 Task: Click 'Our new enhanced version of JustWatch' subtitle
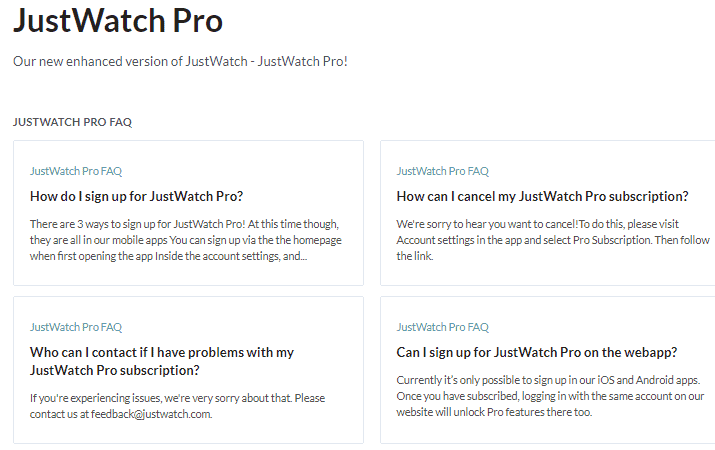pos(180,61)
